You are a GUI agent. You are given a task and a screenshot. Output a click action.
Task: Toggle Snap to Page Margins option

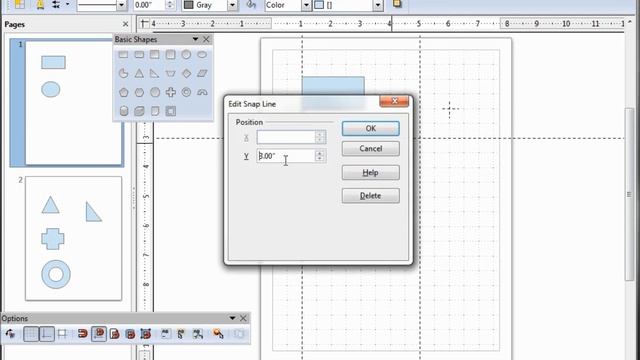point(115,334)
